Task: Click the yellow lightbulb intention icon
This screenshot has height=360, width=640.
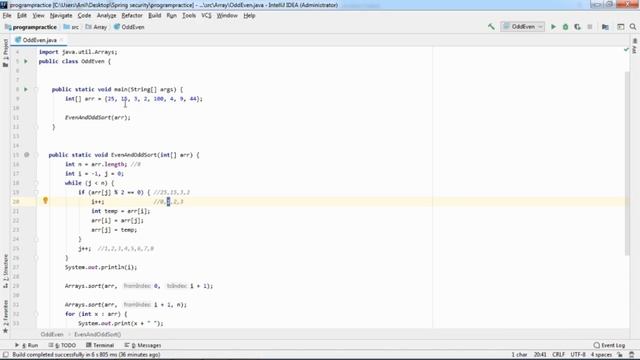Action: click(x=45, y=200)
